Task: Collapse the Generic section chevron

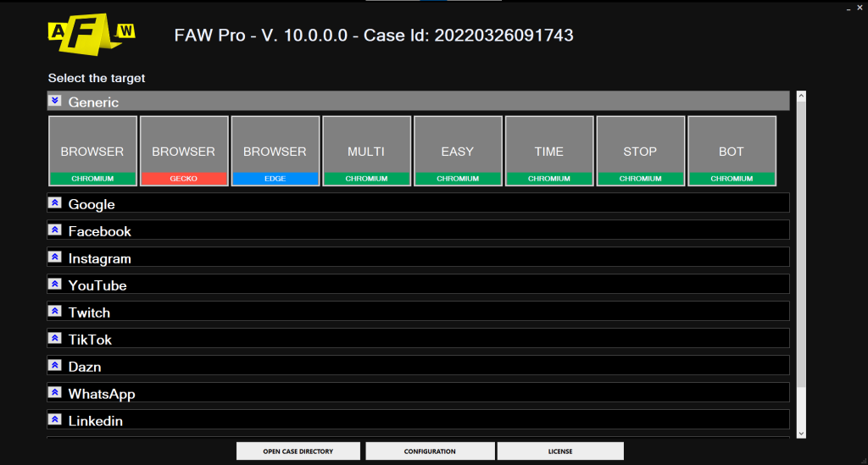Action: click(x=55, y=101)
